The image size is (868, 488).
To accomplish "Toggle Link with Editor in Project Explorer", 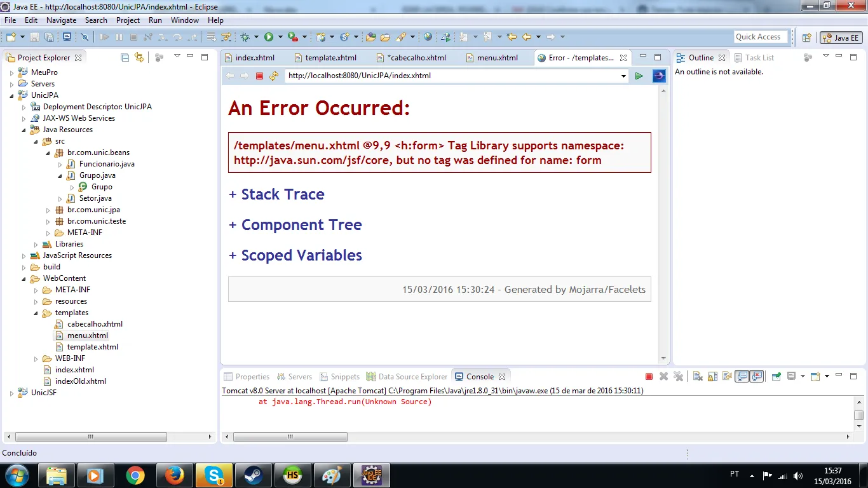I will click(x=139, y=57).
